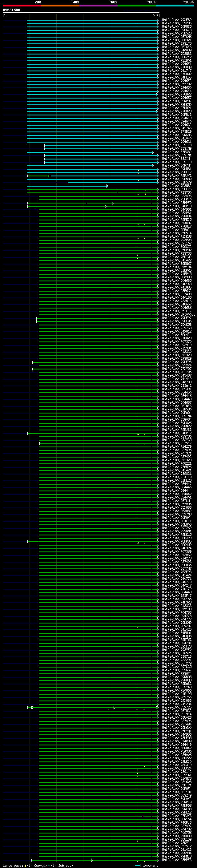
Task: Click UniRef100_Q40039 label
Action: (177, 50)
